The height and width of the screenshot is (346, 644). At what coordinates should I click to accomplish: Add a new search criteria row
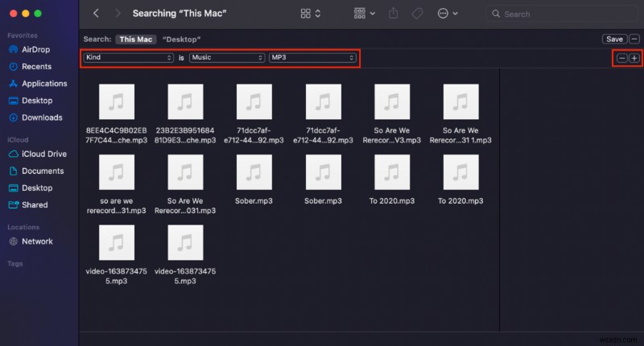point(634,58)
